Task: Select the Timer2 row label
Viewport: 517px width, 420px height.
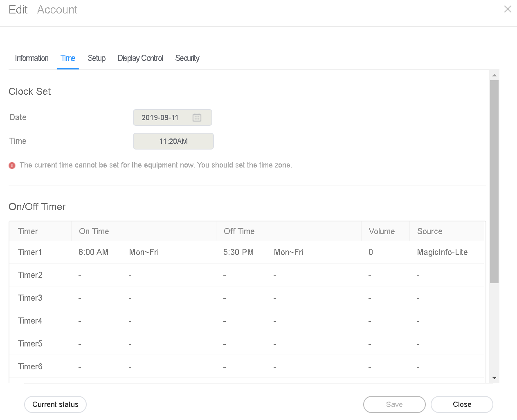Action: (x=30, y=275)
